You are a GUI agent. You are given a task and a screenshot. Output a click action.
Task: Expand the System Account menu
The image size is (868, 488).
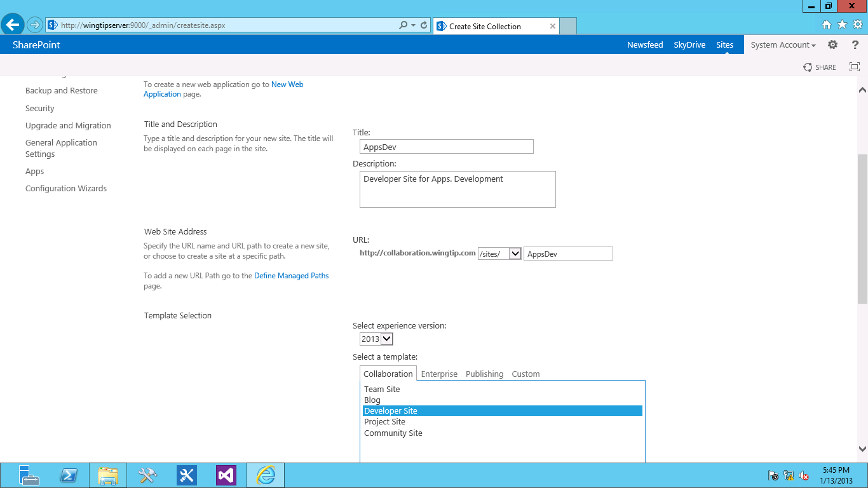tap(783, 44)
